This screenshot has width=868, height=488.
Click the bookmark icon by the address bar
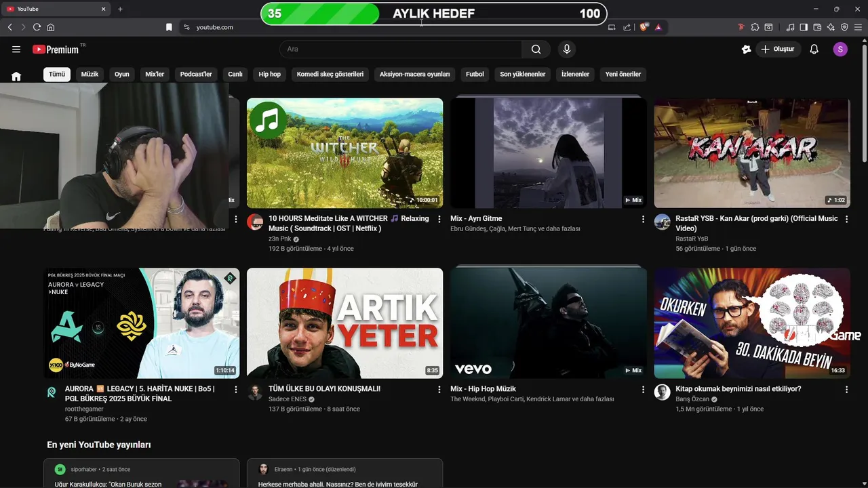pos(169,27)
